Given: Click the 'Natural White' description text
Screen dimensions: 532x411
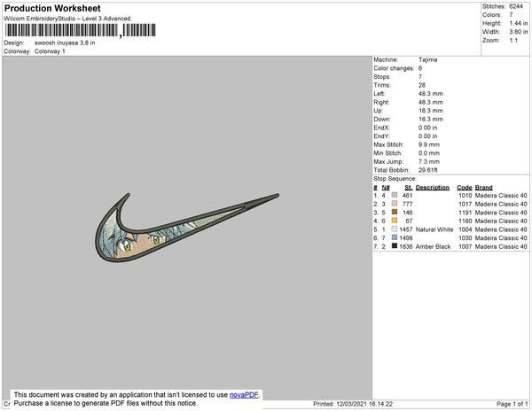Looking at the screenshot, I should [x=434, y=229].
